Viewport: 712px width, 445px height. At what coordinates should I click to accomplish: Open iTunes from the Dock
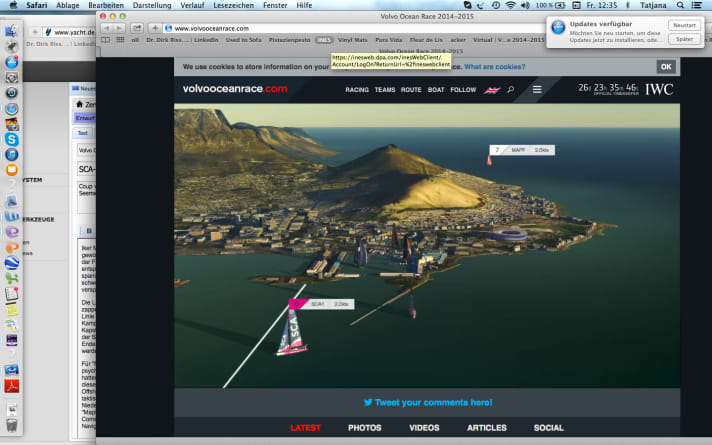tap(11, 155)
